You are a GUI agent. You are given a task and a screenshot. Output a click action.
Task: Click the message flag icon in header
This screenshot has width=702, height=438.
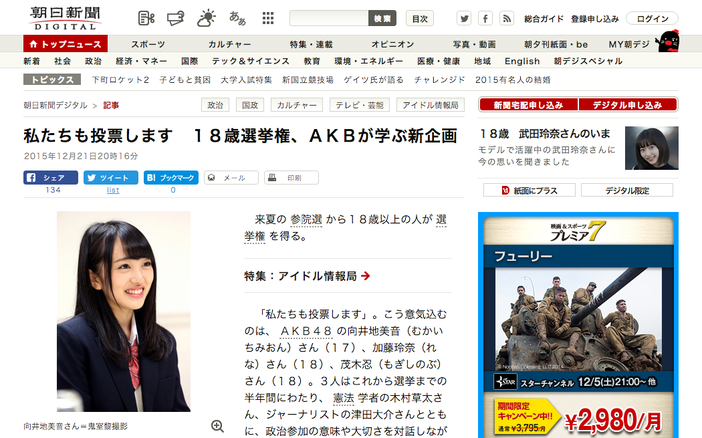(176, 18)
